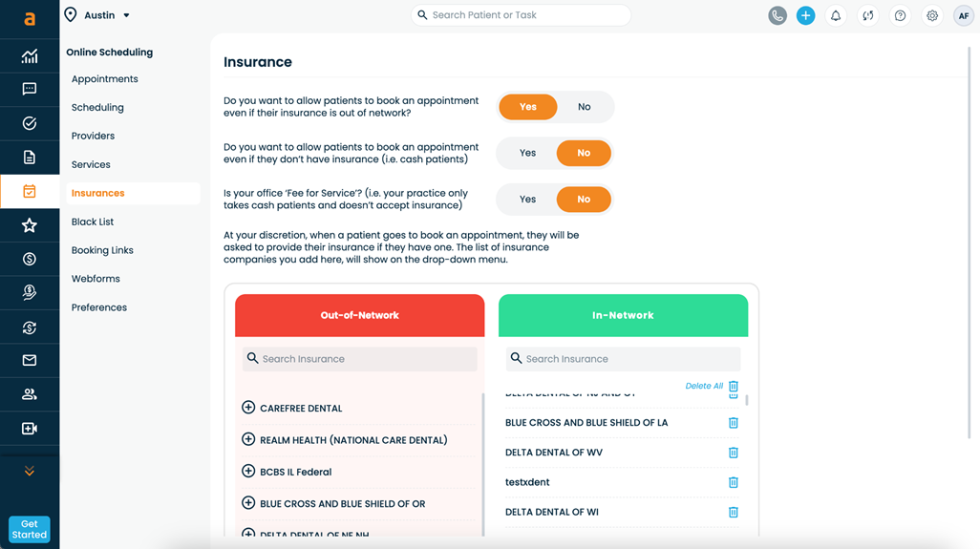Click the phone dialer icon in header
Viewport: 980px width, 549px height.
click(778, 16)
